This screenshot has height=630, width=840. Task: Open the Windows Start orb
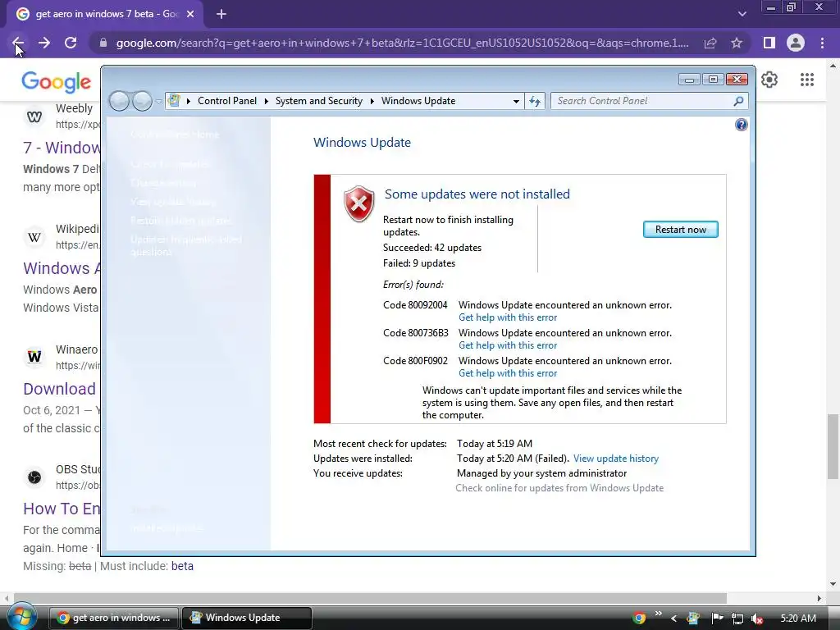pos(21,617)
